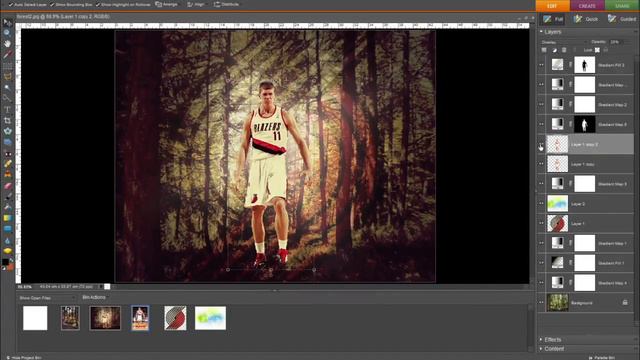
Task: Select the Brush tool
Action: pos(7,196)
